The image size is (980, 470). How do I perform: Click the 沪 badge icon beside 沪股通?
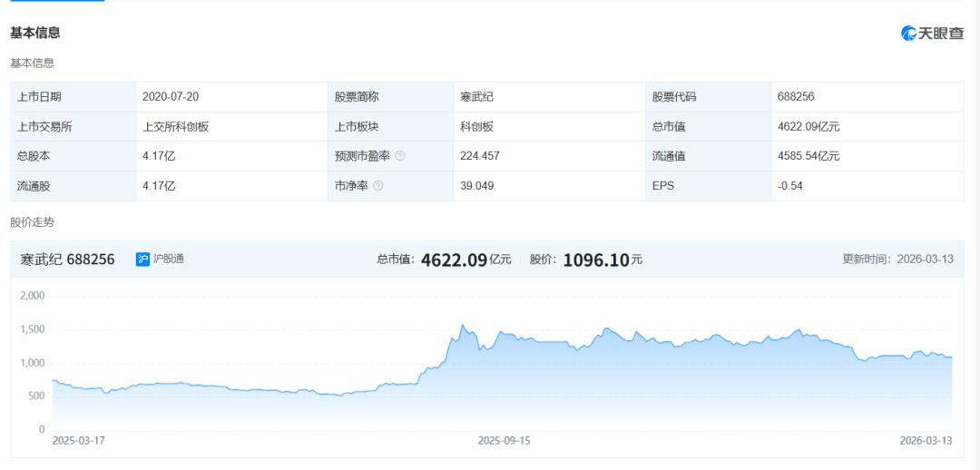tap(142, 259)
